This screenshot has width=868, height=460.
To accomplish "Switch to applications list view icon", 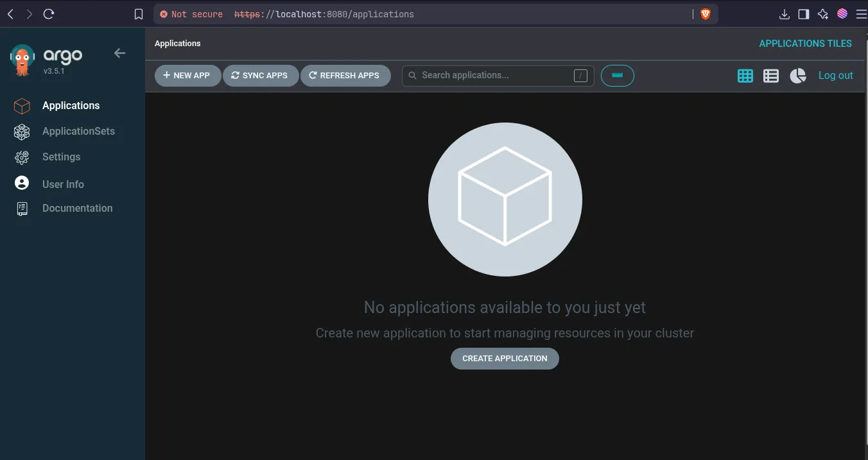I will pyautogui.click(x=771, y=76).
